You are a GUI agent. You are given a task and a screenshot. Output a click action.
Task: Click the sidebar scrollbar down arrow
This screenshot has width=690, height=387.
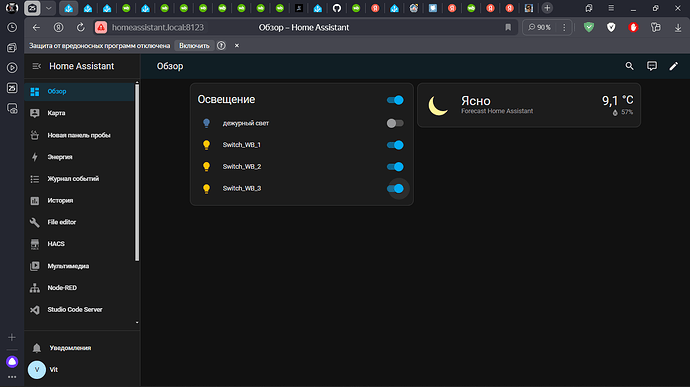point(137,323)
